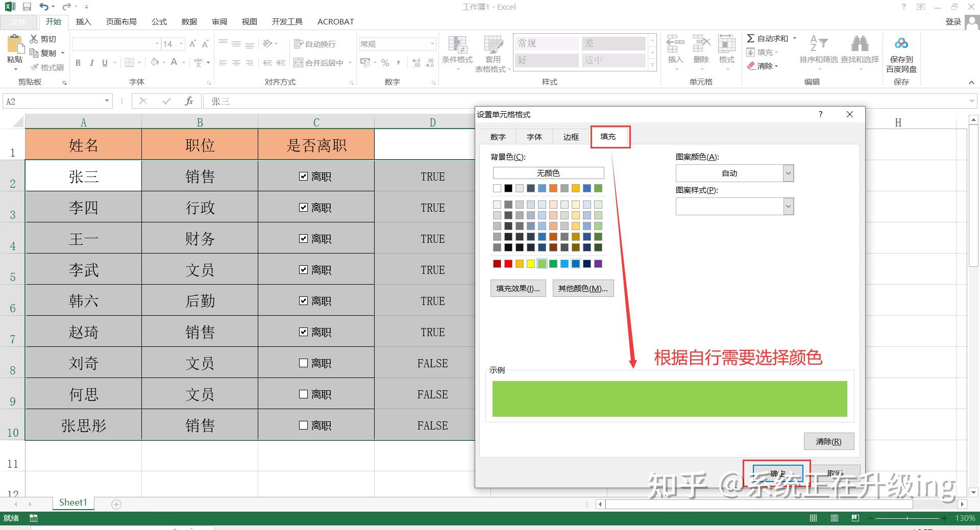Expand the Name Box A2 dropdown

(x=107, y=101)
